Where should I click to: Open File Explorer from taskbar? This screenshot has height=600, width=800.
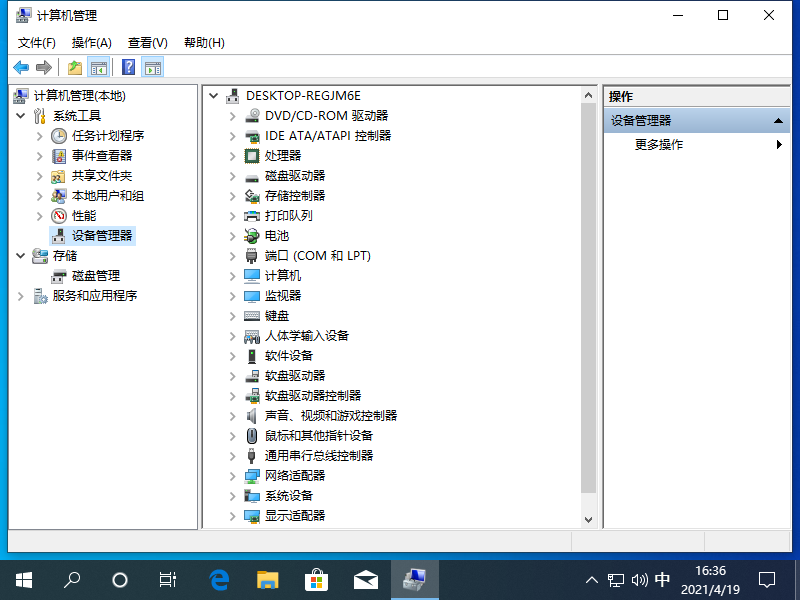click(x=267, y=580)
